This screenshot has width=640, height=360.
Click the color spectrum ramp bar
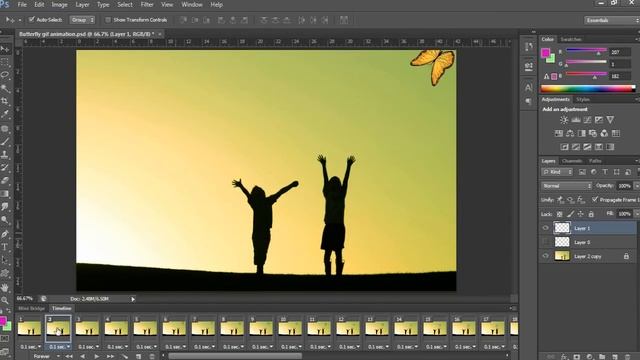(588, 89)
